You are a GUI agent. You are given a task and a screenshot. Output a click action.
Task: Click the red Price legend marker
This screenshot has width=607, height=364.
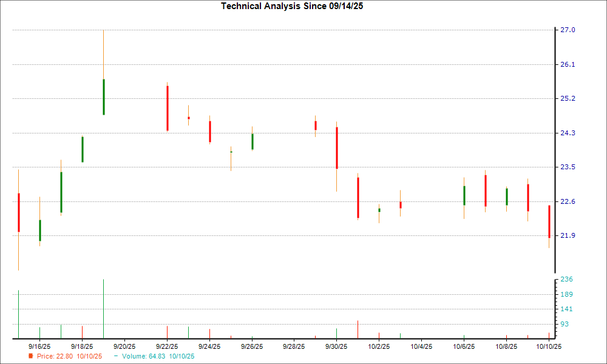(31, 356)
